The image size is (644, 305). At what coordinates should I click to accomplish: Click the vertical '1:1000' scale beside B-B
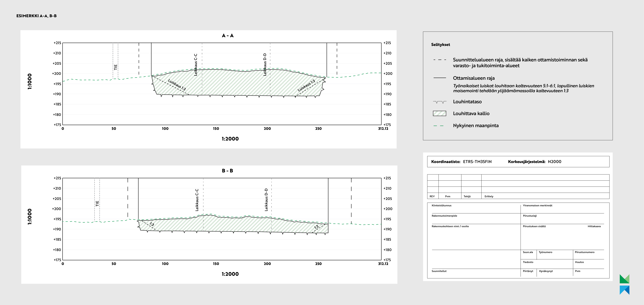30,217
